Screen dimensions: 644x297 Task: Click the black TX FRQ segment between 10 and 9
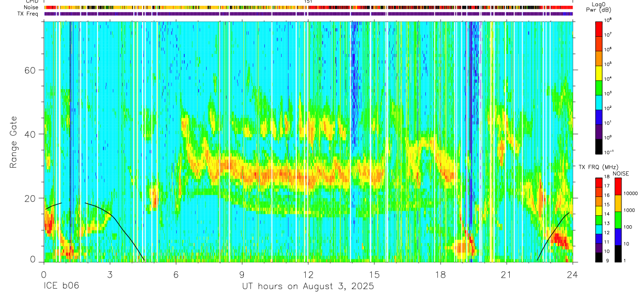[x=599, y=257]
